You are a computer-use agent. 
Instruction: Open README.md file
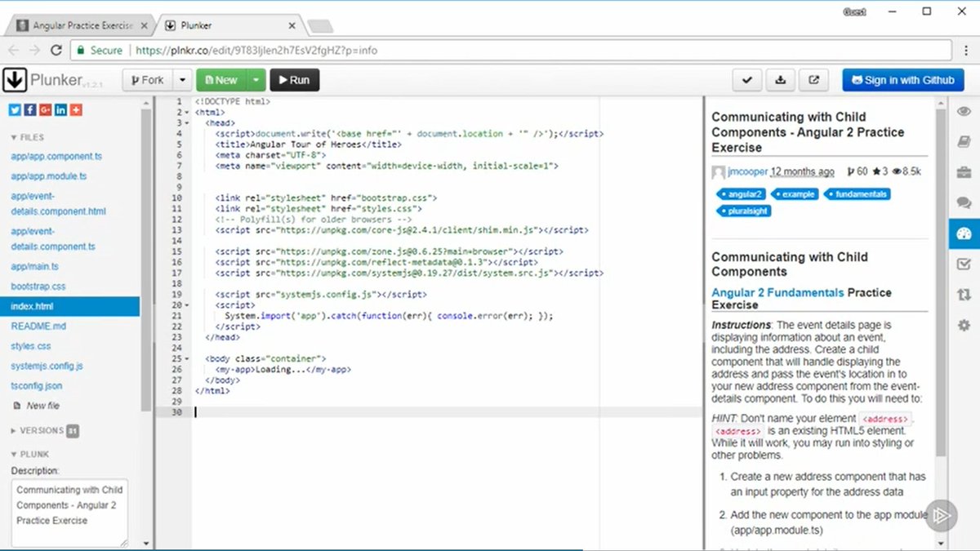point(38,326)
